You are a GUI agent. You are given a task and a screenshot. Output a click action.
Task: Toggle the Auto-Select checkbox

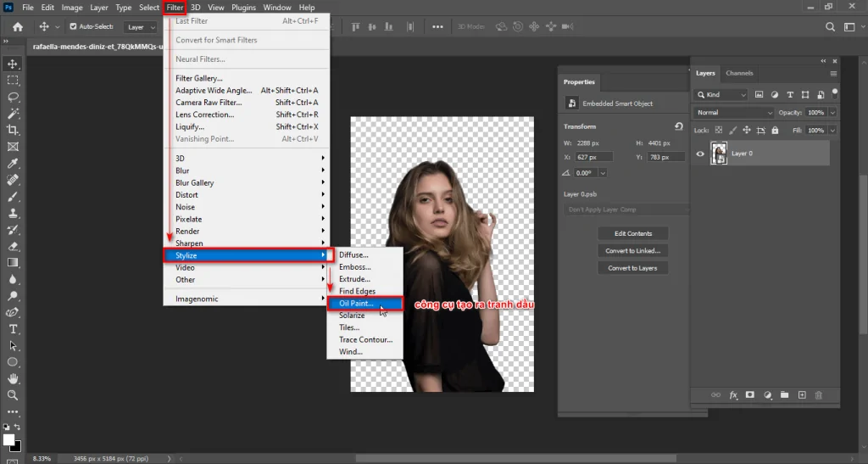tap(73, 27)
